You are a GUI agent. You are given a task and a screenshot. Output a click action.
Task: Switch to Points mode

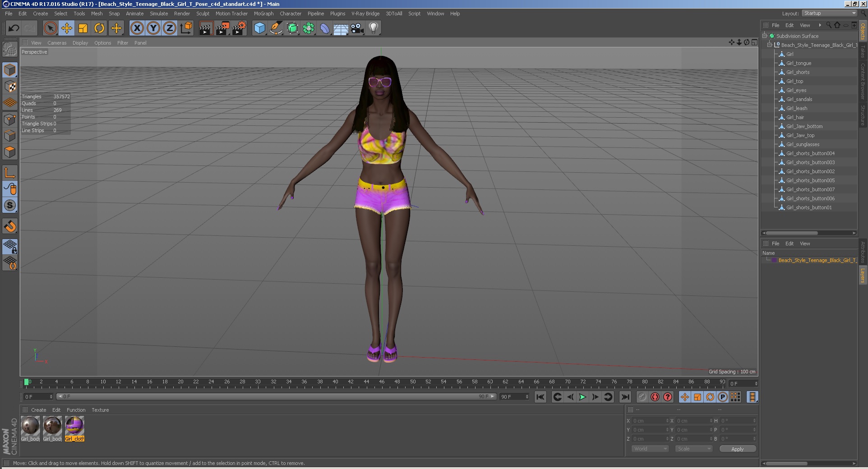[10, 120]
